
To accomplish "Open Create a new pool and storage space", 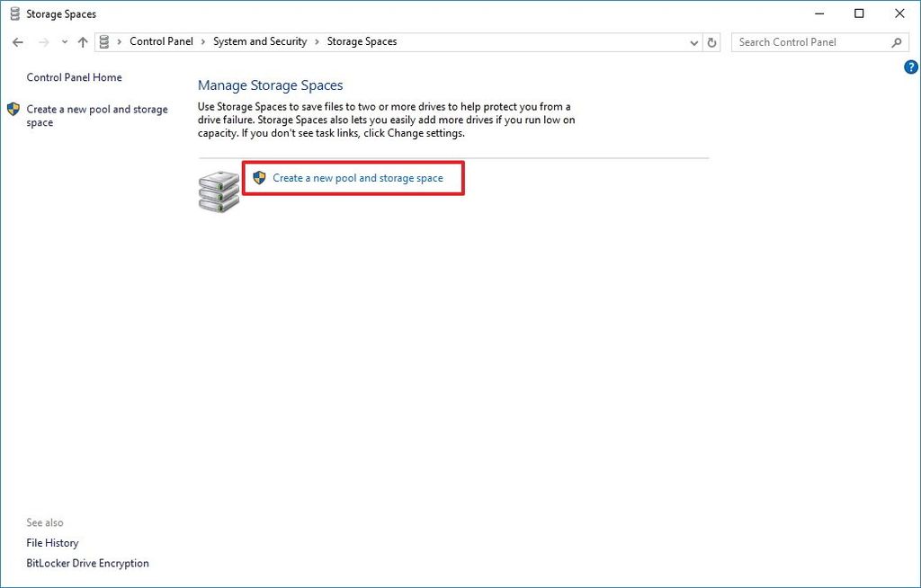I will [358, 177].
